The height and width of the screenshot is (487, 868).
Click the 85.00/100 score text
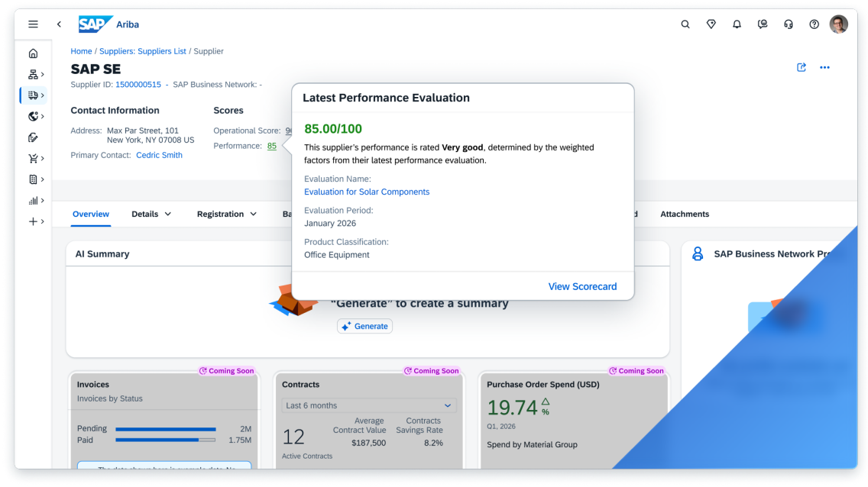pyautogui.click(x=332, y=129)
